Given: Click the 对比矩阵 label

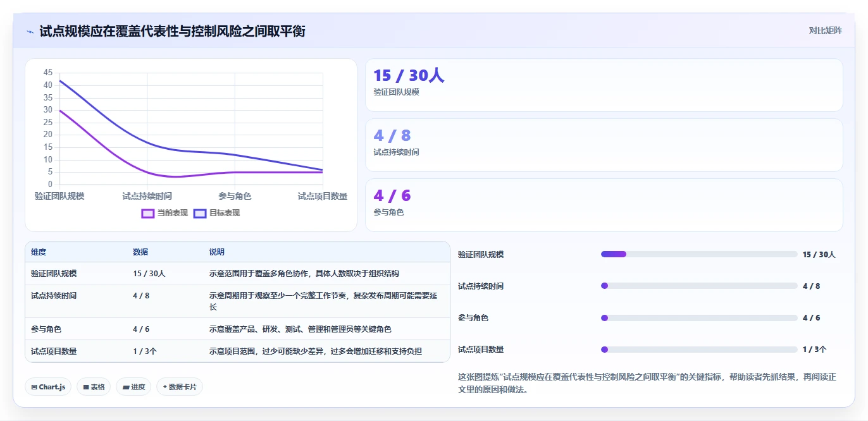Looking at the screenshot, I should (825, 30).
